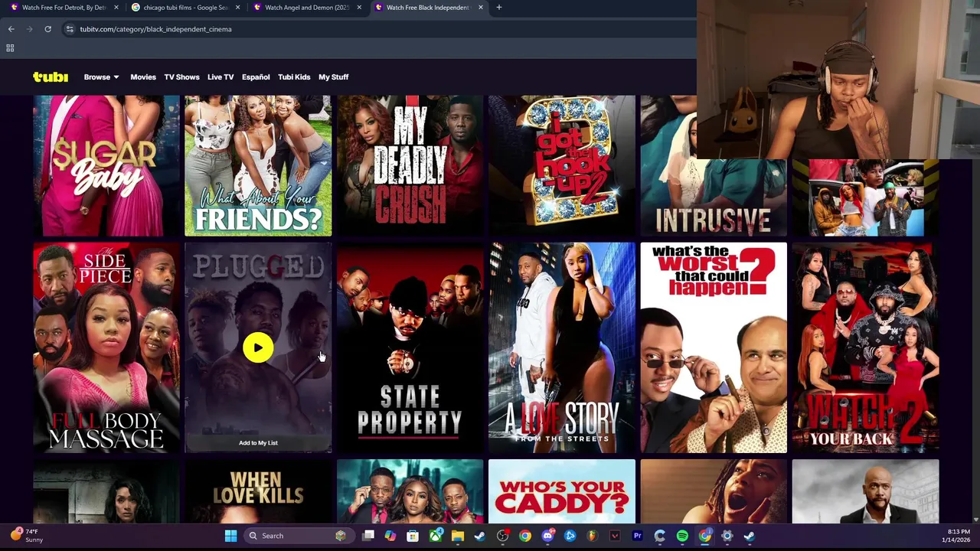Add Plugged to My List
This screenshot has height=551, width=980.
click(258, 442)
